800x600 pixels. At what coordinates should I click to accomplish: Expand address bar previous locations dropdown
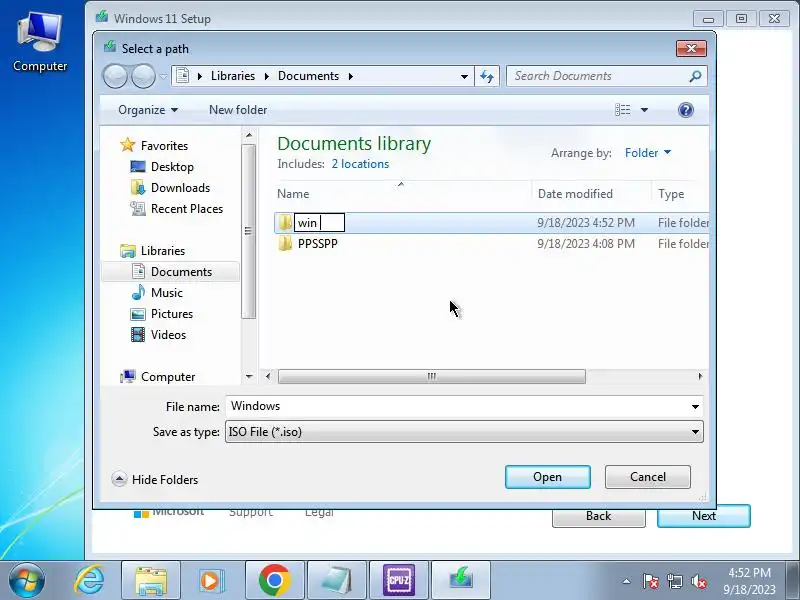tap(464, 77)
